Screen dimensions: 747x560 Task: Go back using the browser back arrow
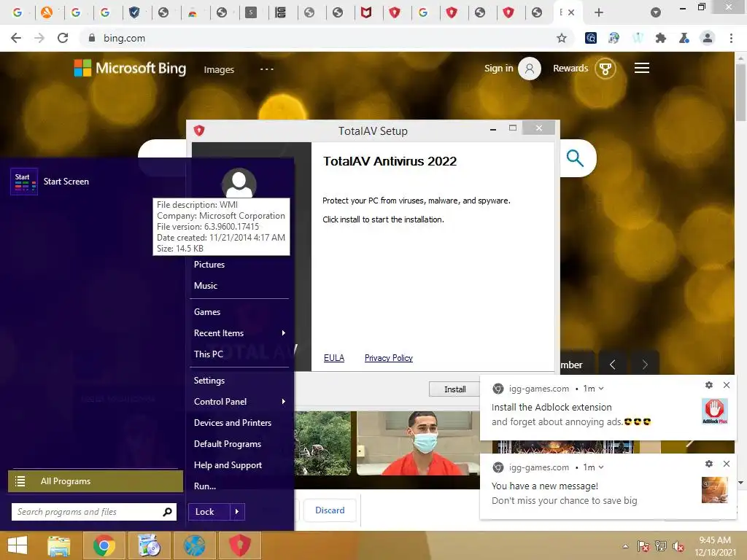click(x=16, y=38)
